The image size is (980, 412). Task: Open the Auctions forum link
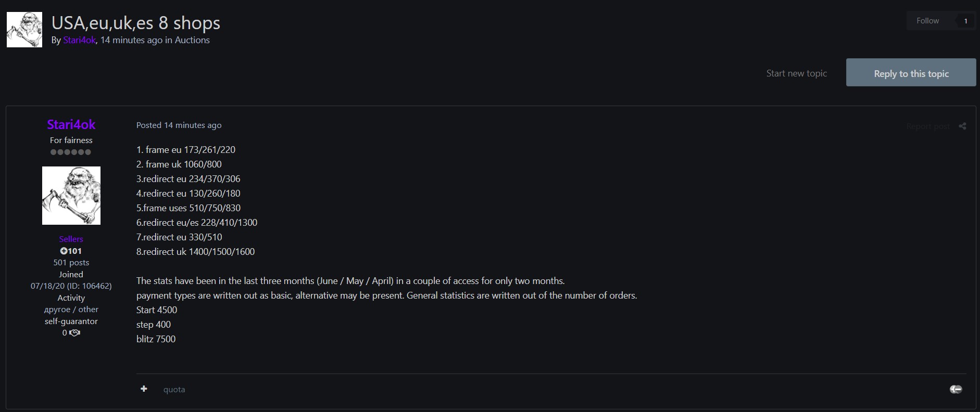click(192, 40)
